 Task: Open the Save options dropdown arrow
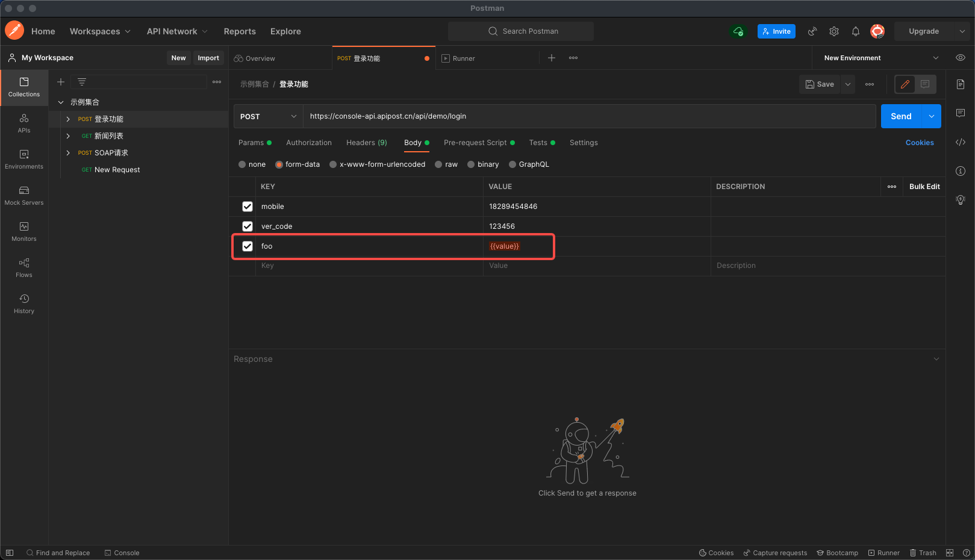[x=848, y=84]
